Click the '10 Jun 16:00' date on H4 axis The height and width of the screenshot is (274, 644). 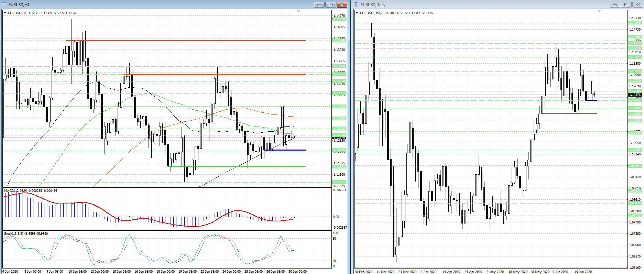[x=77, y=272]
